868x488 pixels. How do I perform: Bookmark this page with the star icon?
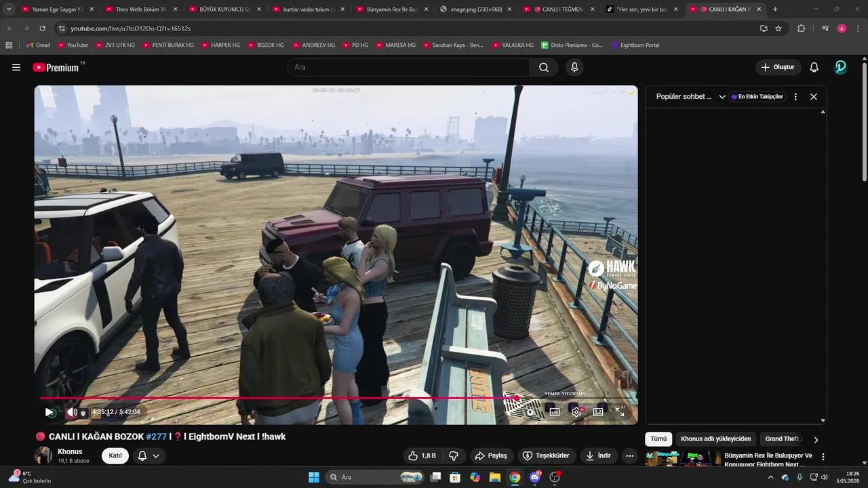coord(778,28)
